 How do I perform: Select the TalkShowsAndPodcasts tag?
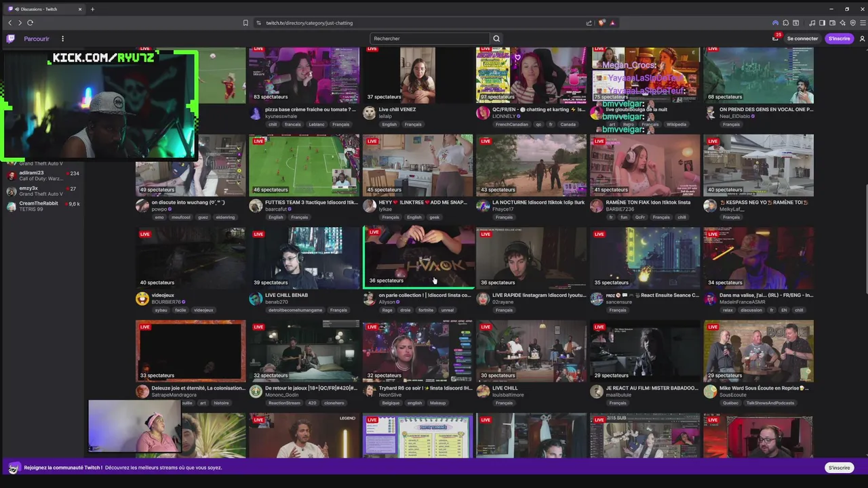pos(770,403)
